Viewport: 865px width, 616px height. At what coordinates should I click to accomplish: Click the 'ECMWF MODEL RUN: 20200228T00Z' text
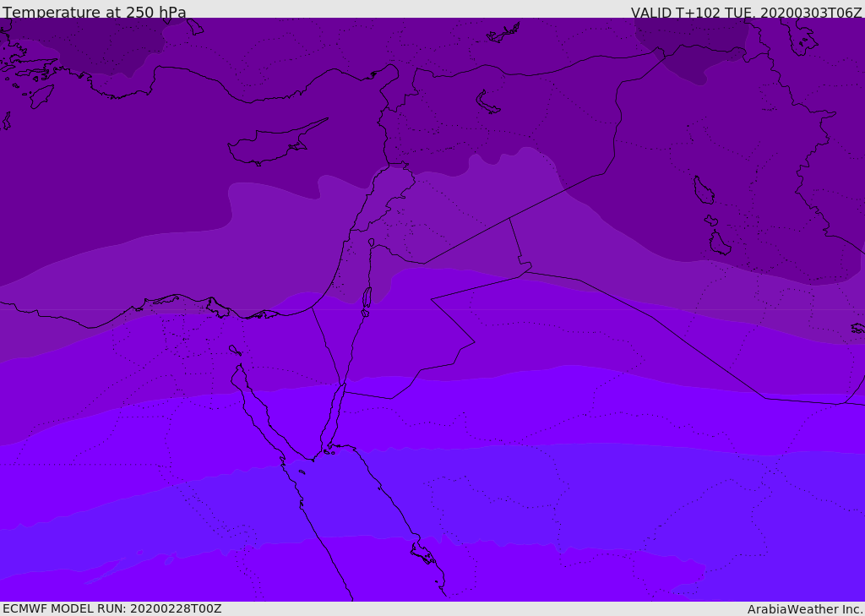coord(112,609)
